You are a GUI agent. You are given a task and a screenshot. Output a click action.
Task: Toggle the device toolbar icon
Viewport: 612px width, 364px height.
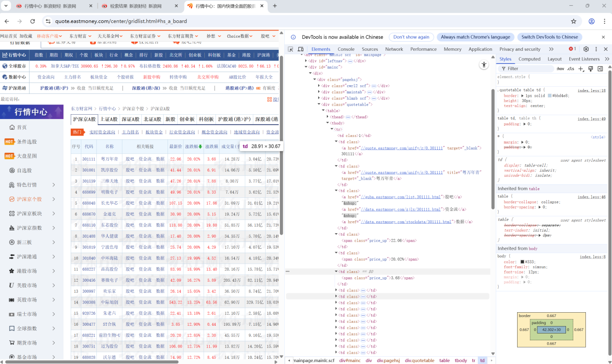(x=300, y=49)
